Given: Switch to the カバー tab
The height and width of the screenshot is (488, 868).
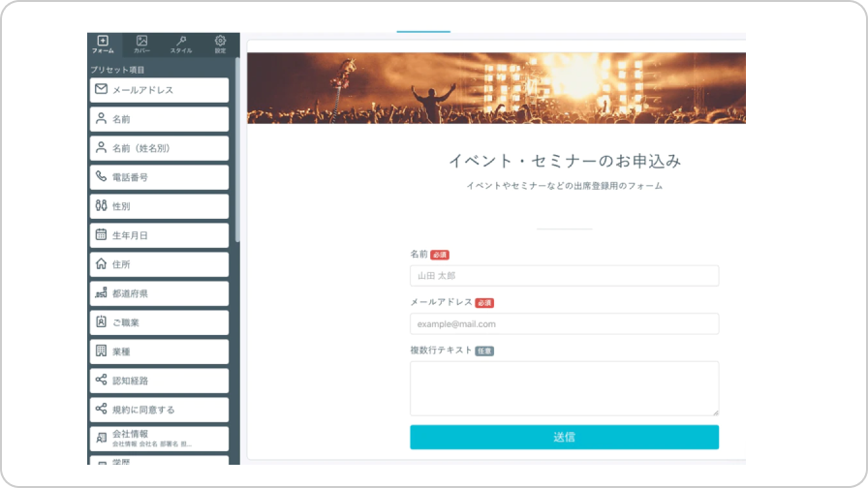Looking at the screenshot, I should click(x=141, y=45).
